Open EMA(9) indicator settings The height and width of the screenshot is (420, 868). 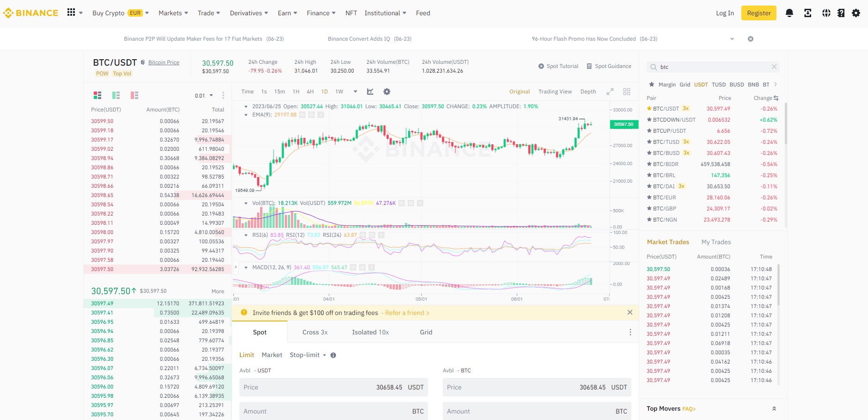pyautogui.click(x=312, y=115)
